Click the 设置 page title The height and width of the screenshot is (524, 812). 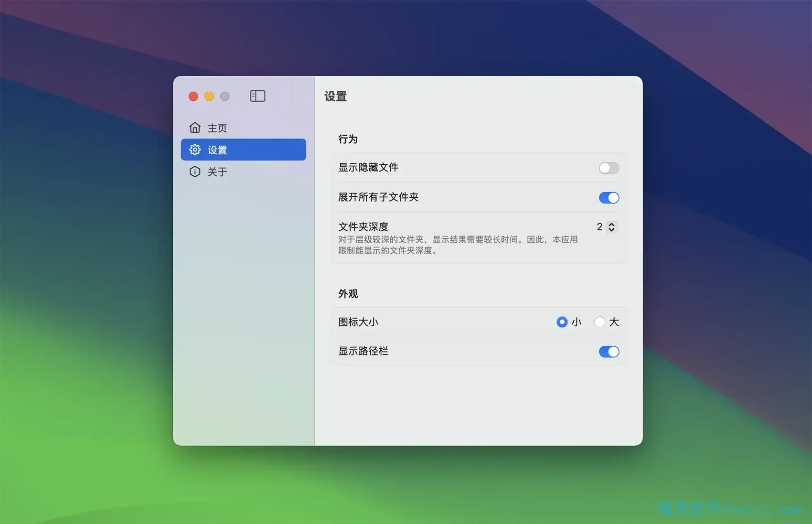pyautogui.click(x=335, y=96)
